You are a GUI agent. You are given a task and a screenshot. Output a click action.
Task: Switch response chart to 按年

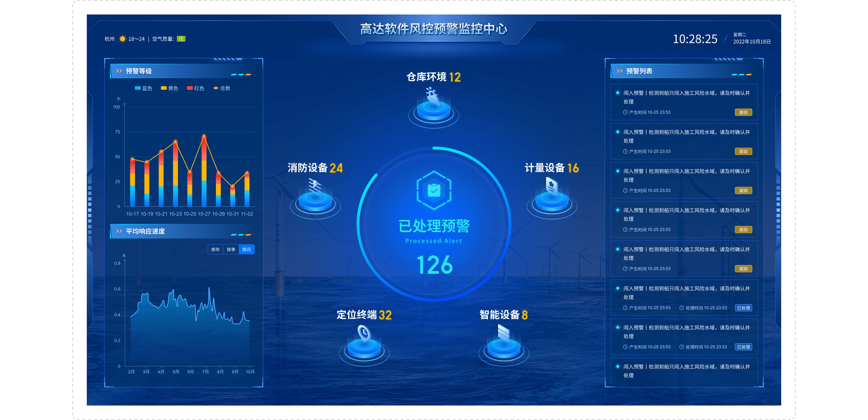[x=216, y=249]
